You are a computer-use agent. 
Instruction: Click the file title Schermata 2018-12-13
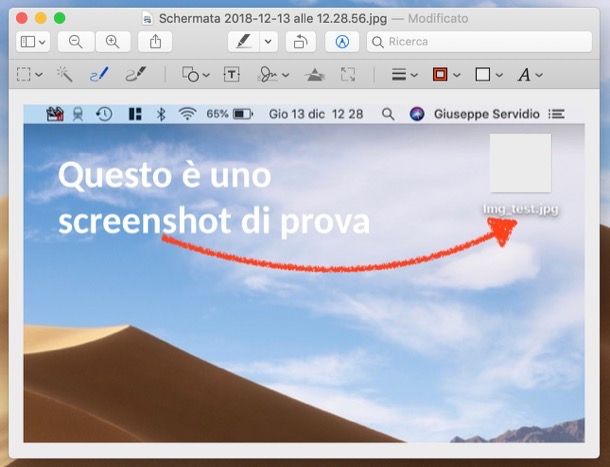(273, 18)
